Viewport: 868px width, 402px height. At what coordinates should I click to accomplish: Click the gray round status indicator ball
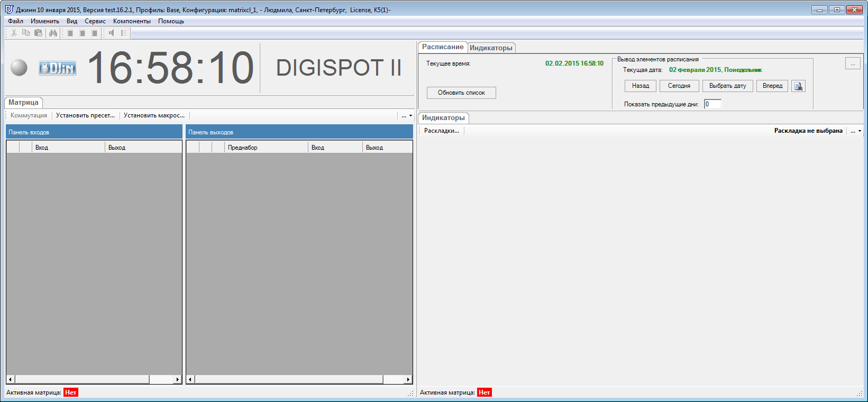coord(19,68)
